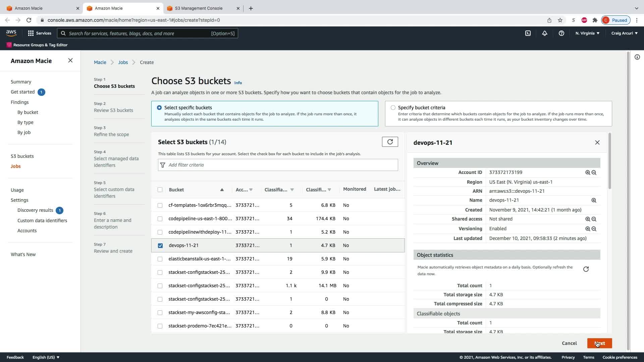Refresh object statistics data now
The image size is (644, 362).
click(586, 269)
